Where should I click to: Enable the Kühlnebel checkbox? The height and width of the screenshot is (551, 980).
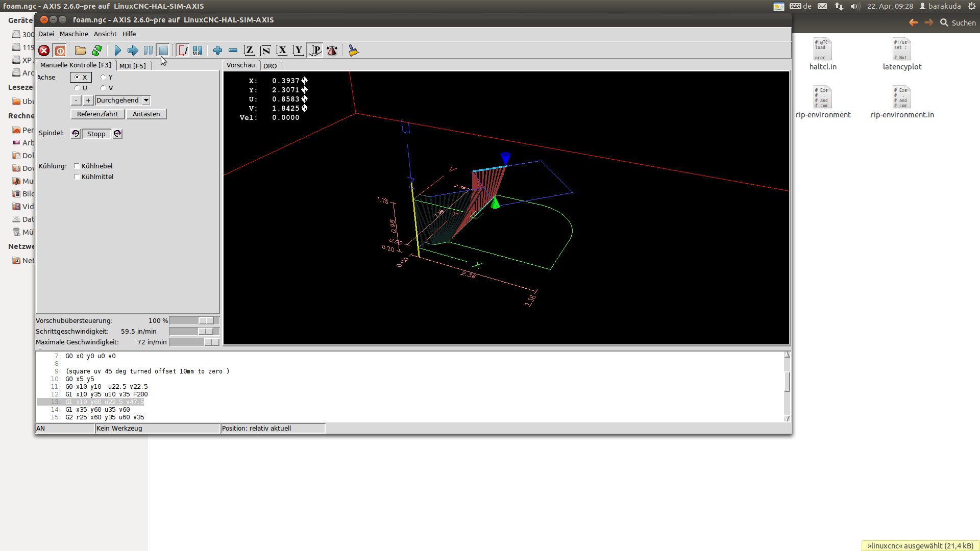point(77,166)
